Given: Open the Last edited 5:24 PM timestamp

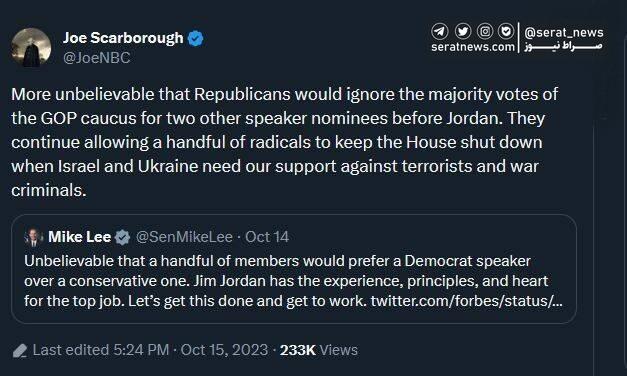Looking at the screenshot, I should coord(101,350).
